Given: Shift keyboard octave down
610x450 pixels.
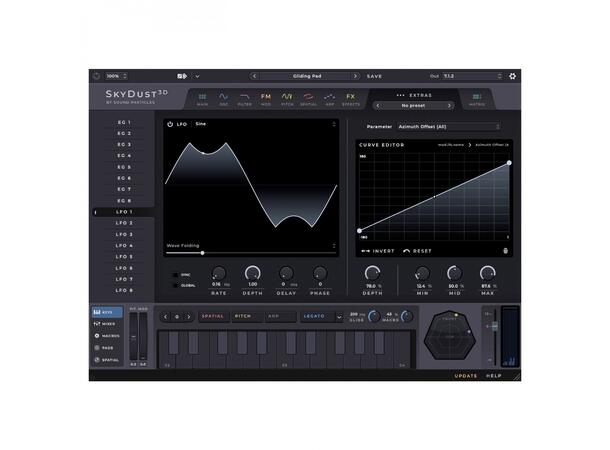Looking at the screenshot, I should (x=165, y=317).
